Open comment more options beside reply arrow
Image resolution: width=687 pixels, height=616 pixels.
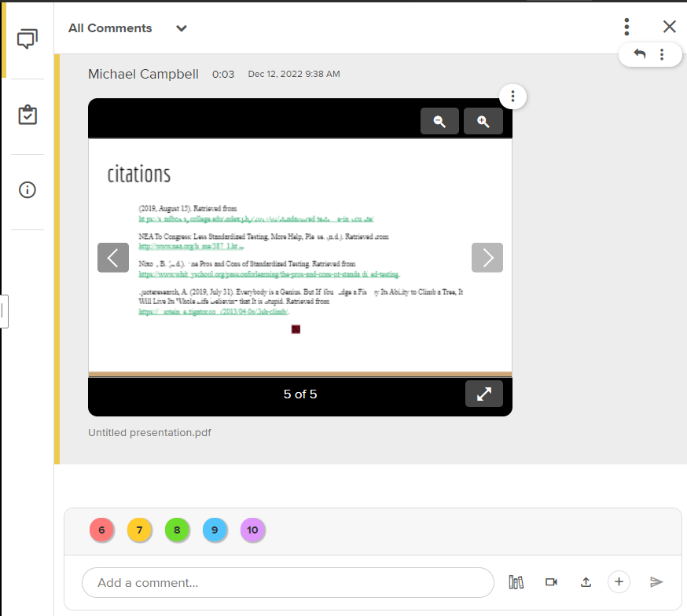(662, 54)
